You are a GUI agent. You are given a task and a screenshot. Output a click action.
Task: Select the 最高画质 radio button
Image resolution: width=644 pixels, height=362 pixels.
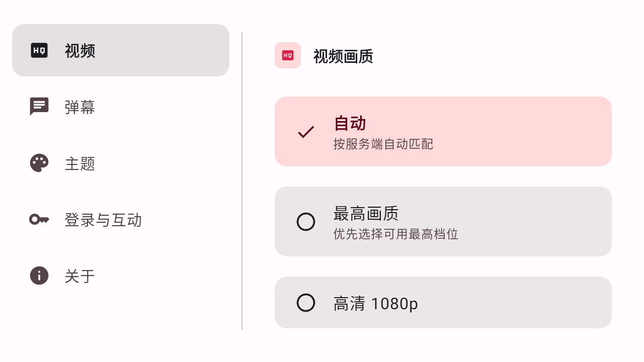pos(306,222)
